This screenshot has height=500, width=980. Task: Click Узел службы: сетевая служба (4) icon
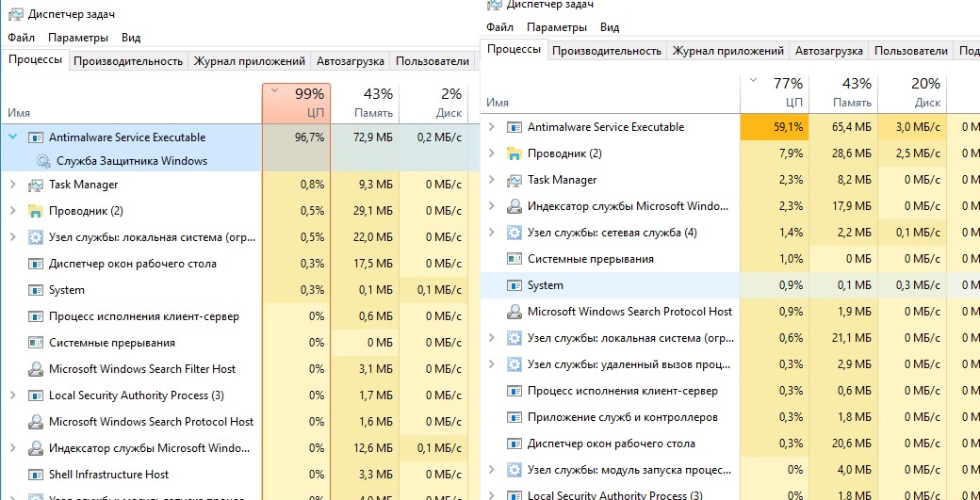pos(514,233)
